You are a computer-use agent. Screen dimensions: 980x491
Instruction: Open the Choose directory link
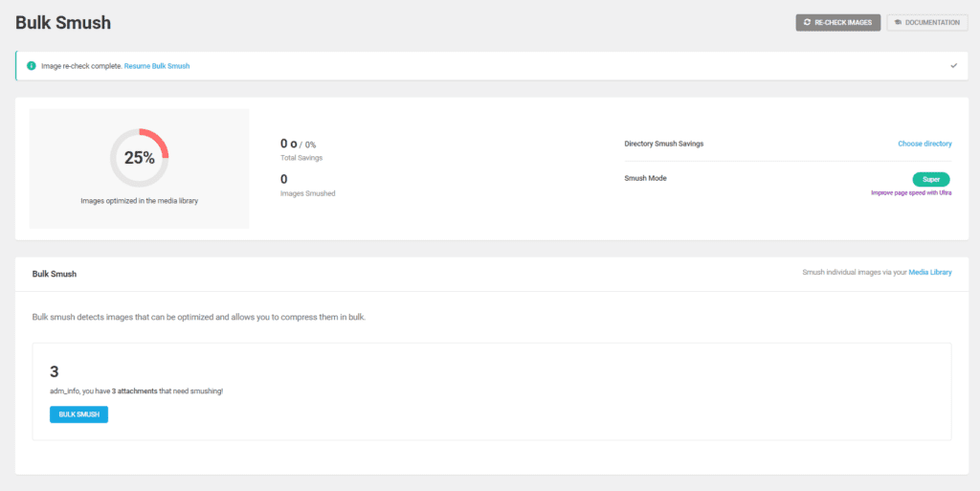click(x=925, y=144)
